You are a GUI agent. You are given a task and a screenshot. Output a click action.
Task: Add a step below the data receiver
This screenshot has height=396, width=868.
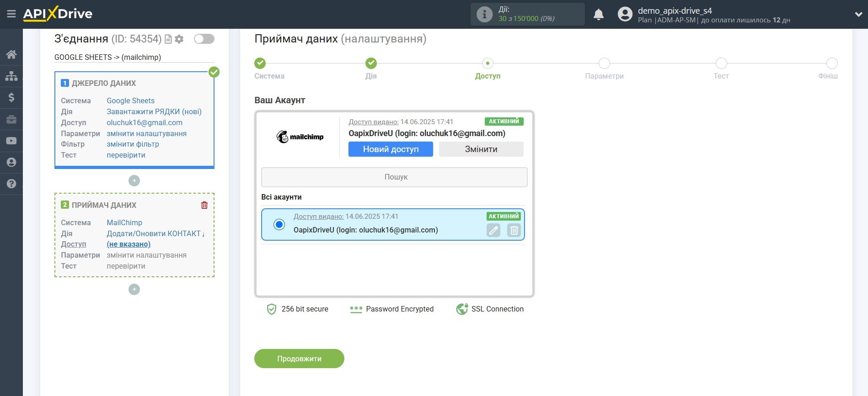pos(134,290)
